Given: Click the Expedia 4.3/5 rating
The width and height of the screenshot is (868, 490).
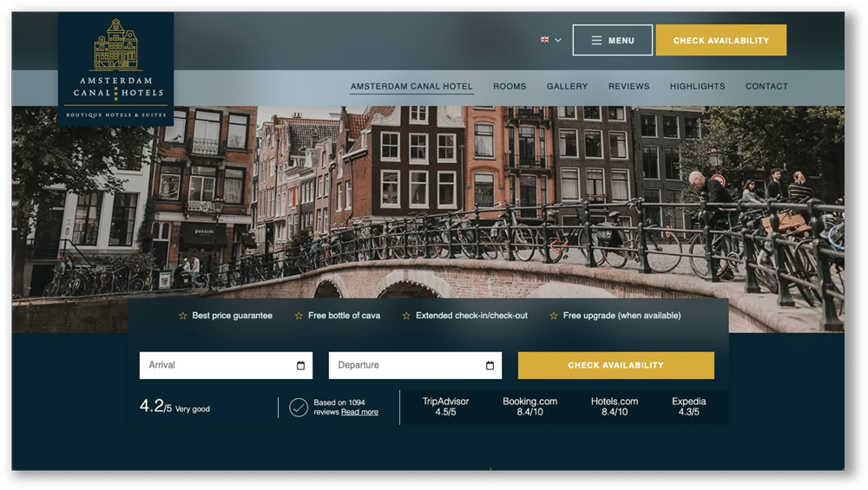Looking at the screenshot, I should (x=688, y=407).
